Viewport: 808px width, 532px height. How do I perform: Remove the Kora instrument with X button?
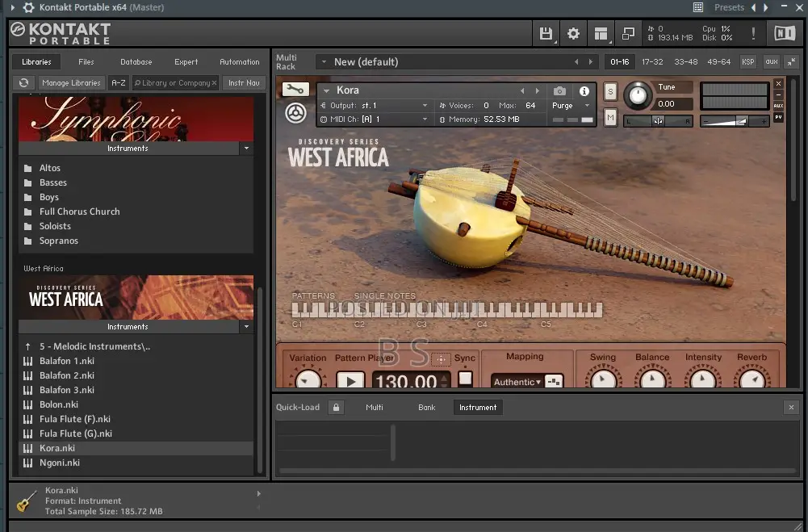[779, 83]
